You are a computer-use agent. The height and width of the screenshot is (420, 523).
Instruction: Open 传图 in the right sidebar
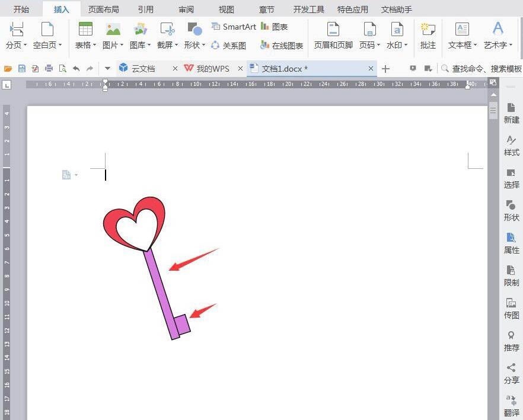pyautogui.click(x=511, y=309)
